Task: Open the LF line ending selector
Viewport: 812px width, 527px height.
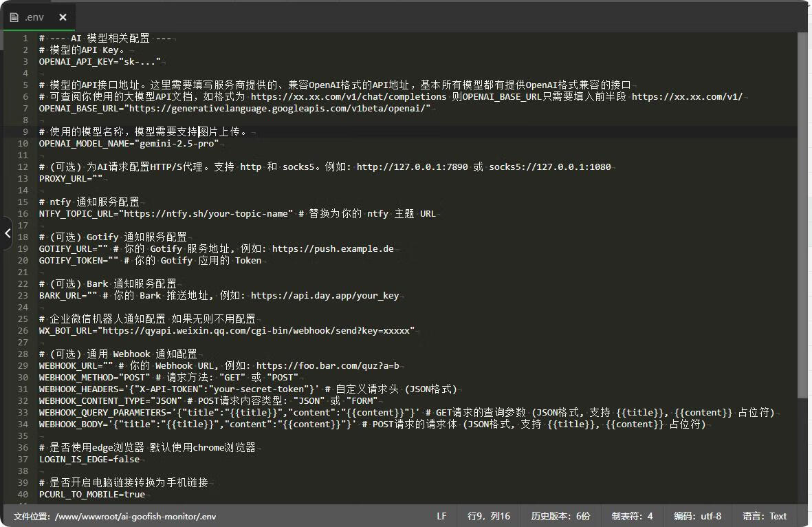Action: pyautogui.click(x=441, y=516)
